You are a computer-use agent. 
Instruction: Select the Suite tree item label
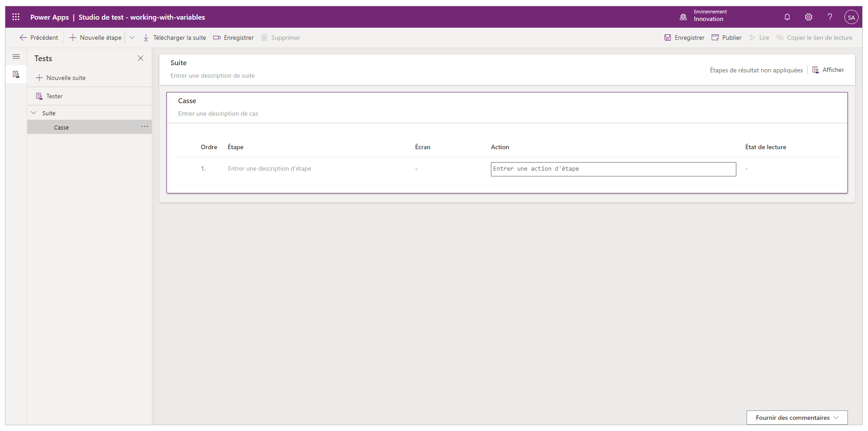tap(49, 113)
